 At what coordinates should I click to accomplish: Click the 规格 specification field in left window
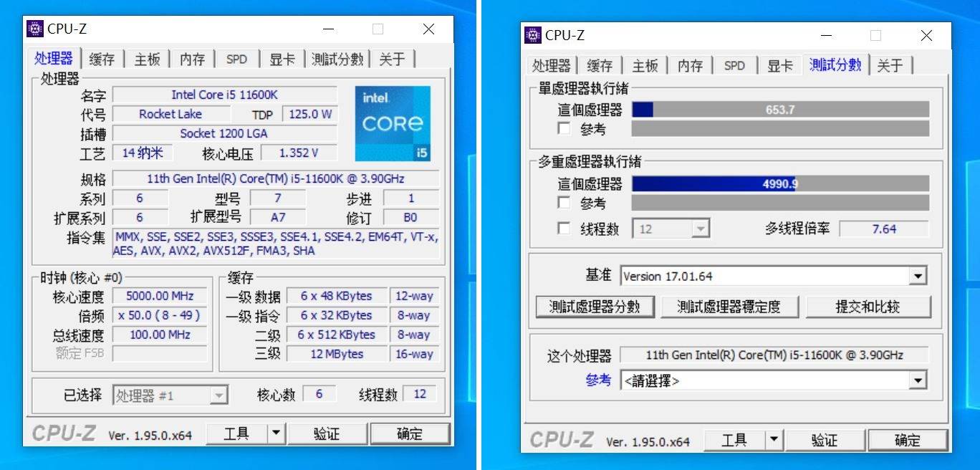click(276, 178)
